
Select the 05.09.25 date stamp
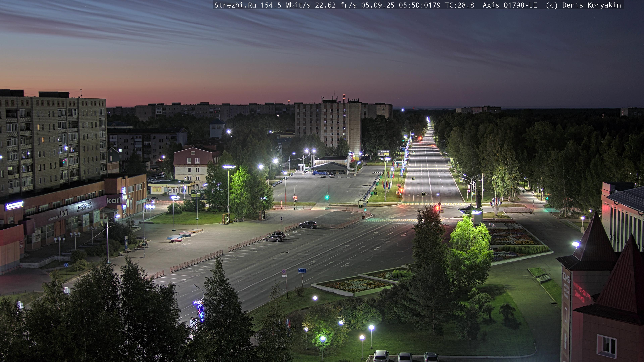pyautogui.click(x=378, y=5)
